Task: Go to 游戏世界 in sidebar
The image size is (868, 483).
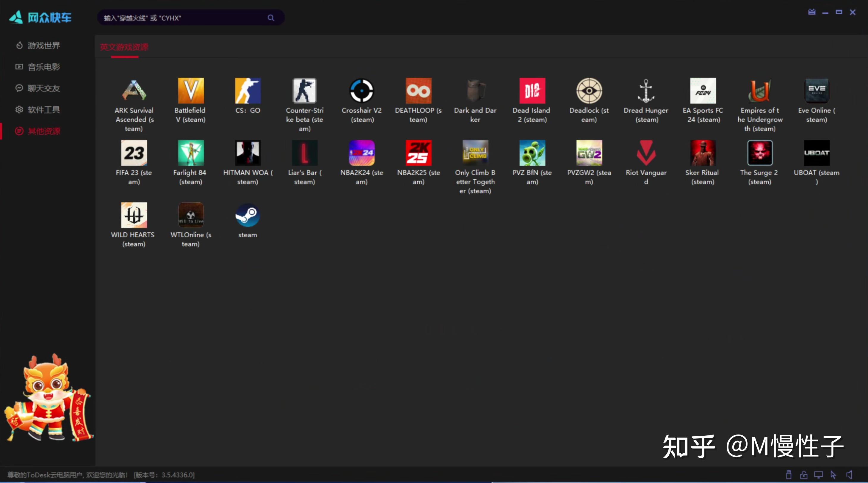Action: pos(43,46)
